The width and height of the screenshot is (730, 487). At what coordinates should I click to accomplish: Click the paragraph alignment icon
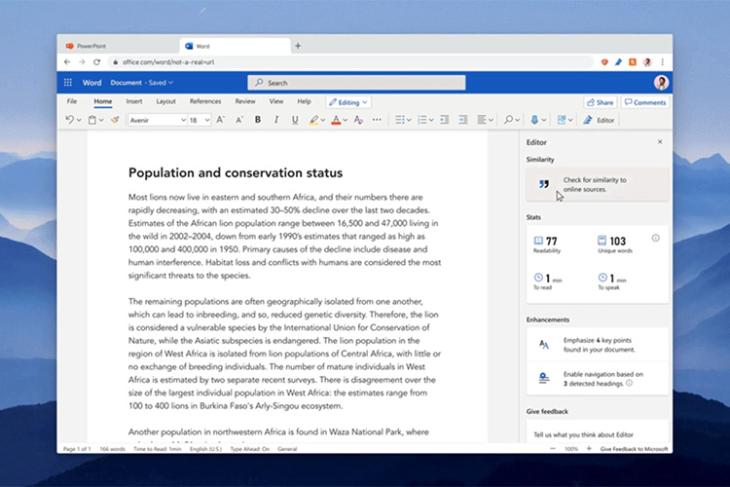pyautogui.click(x=482, y=120)
